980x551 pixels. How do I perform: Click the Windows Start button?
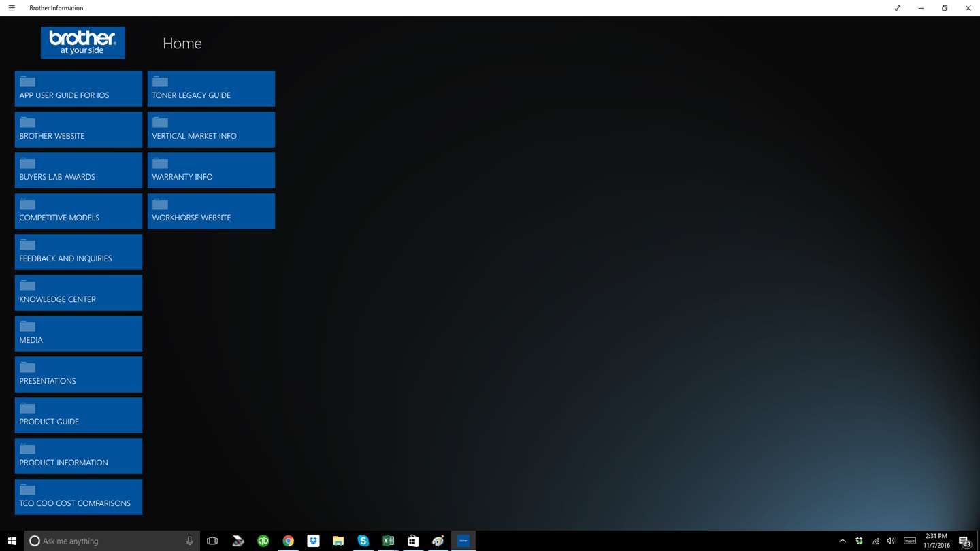coord(12,541)
